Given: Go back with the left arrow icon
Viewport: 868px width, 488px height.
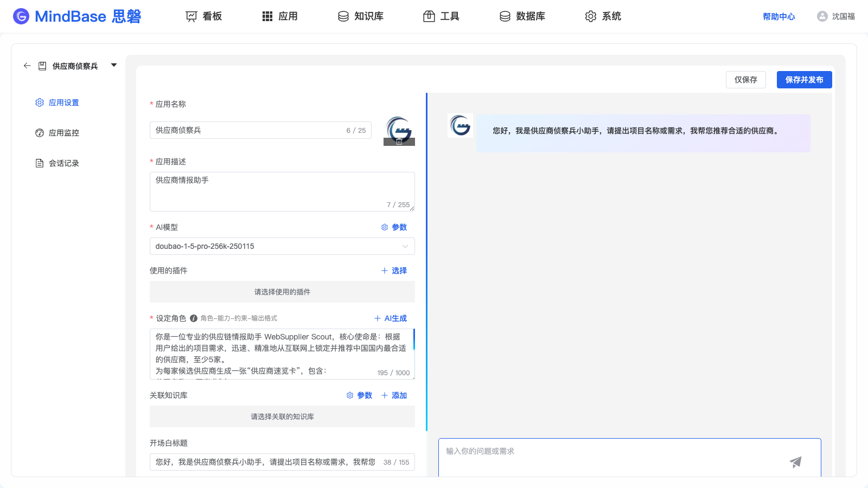Looking at the screenshot, I should 27,66.
